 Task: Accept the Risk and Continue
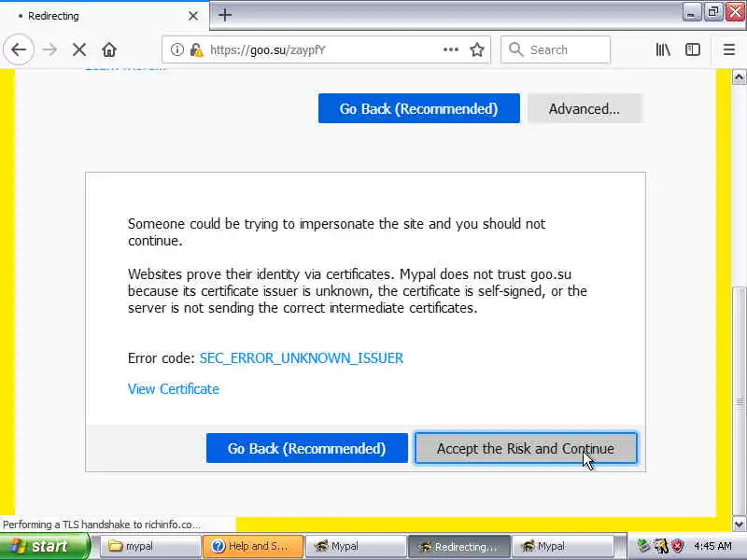[526, 448]
